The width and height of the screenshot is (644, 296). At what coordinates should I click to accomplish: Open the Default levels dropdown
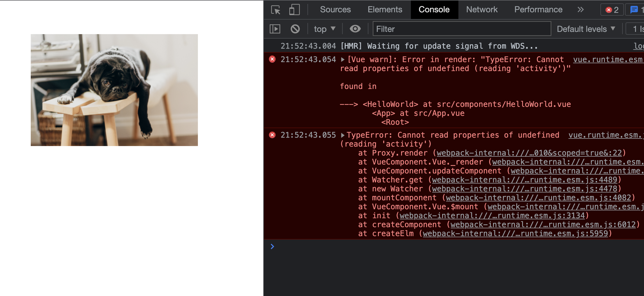click(586, 29)
